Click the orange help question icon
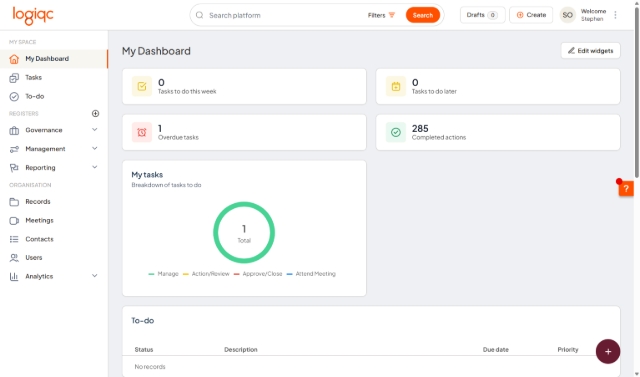 coord(626,188)
